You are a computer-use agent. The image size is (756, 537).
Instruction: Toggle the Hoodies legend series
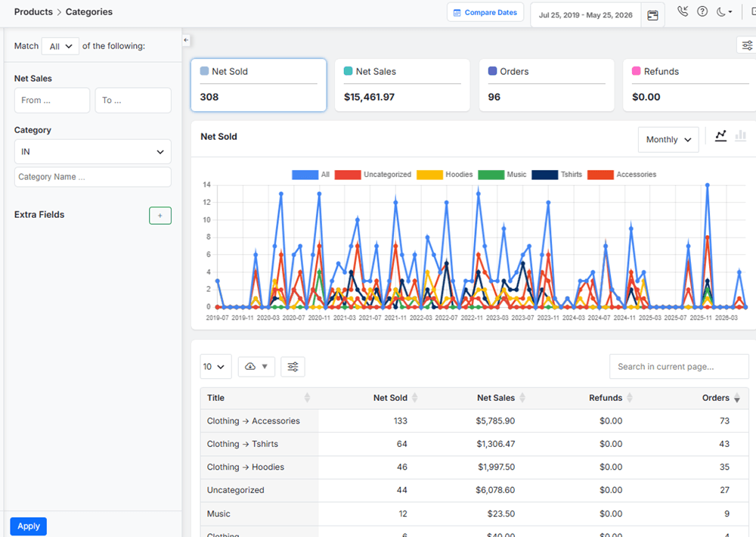coord(445,175)
